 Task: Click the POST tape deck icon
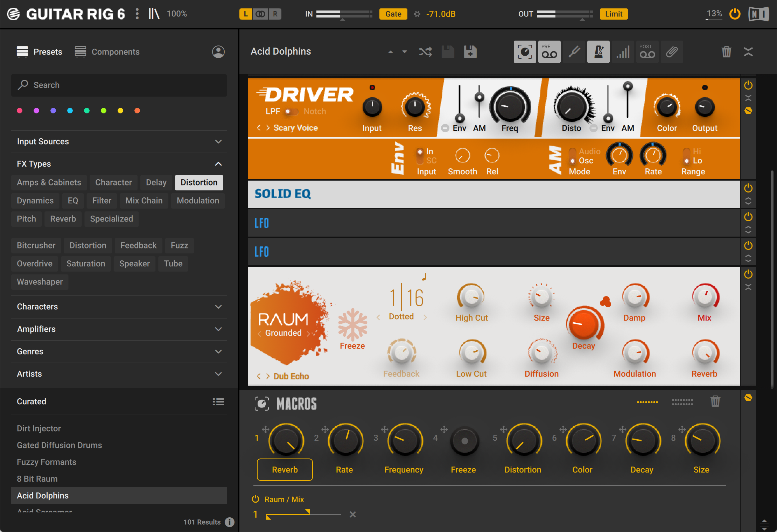click(647, 52)
